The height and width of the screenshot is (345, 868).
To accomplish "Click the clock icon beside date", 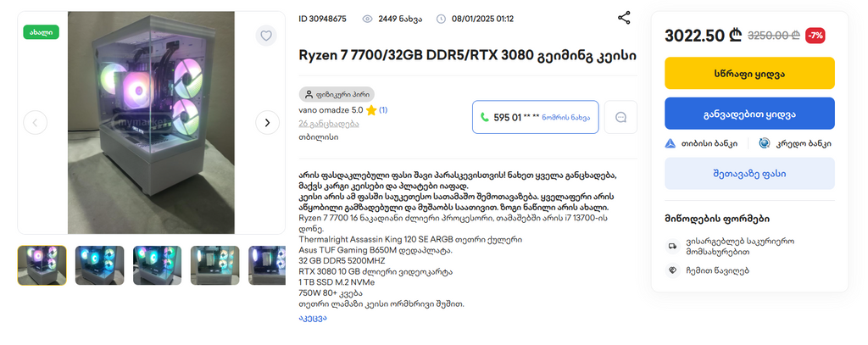I will pyautogui.click(x=441, y=19).
